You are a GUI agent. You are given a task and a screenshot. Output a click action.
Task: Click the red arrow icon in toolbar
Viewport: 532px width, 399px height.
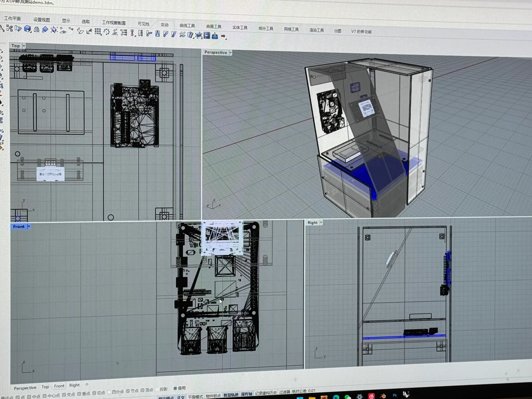[x=223, y=36]
